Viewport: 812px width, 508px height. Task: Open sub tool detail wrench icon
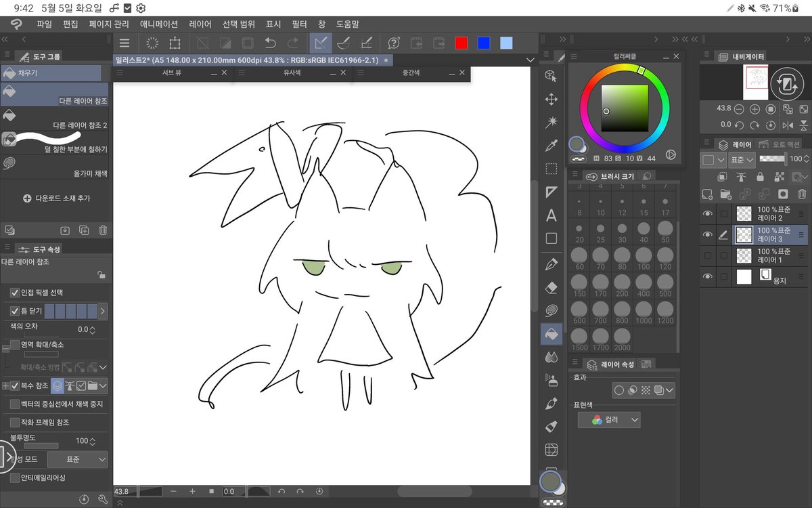point(103,499)
